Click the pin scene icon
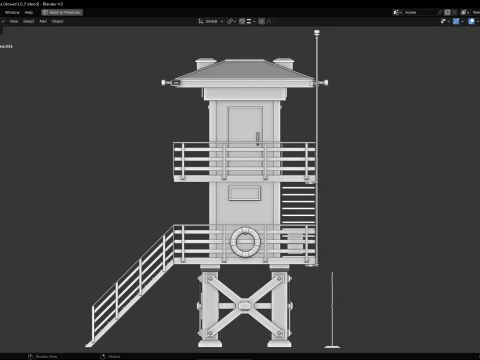The height and width of the screenshot is (360, 480). tap(440, 12)
